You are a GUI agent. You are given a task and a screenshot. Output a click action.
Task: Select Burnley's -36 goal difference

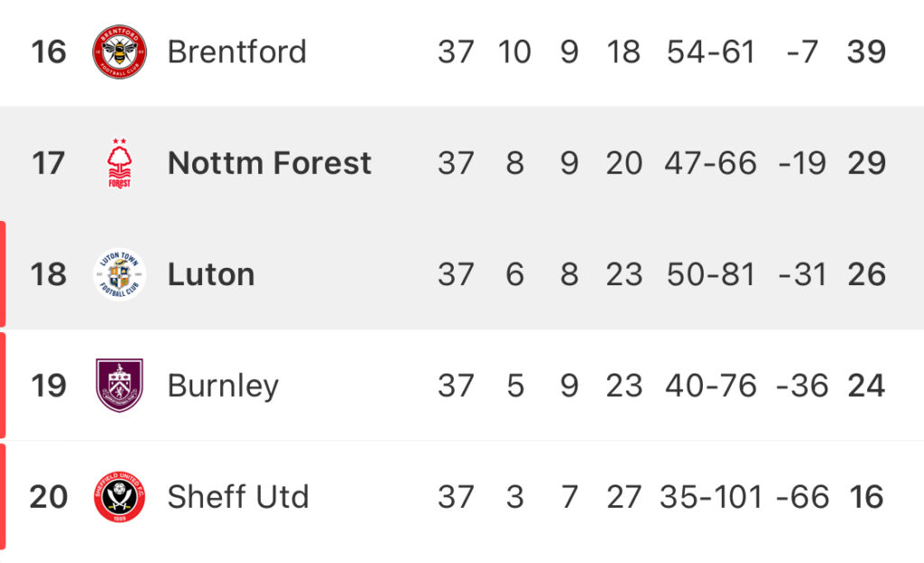coord(802,386)
